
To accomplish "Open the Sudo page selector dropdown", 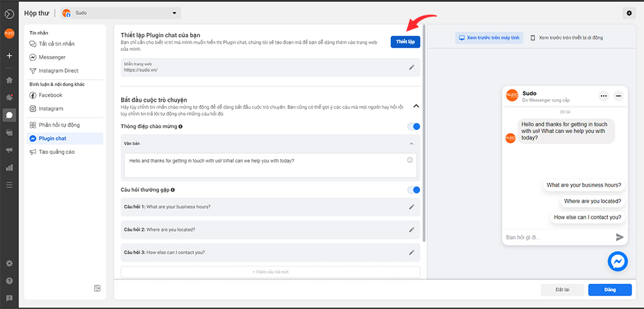I will 120,14.
